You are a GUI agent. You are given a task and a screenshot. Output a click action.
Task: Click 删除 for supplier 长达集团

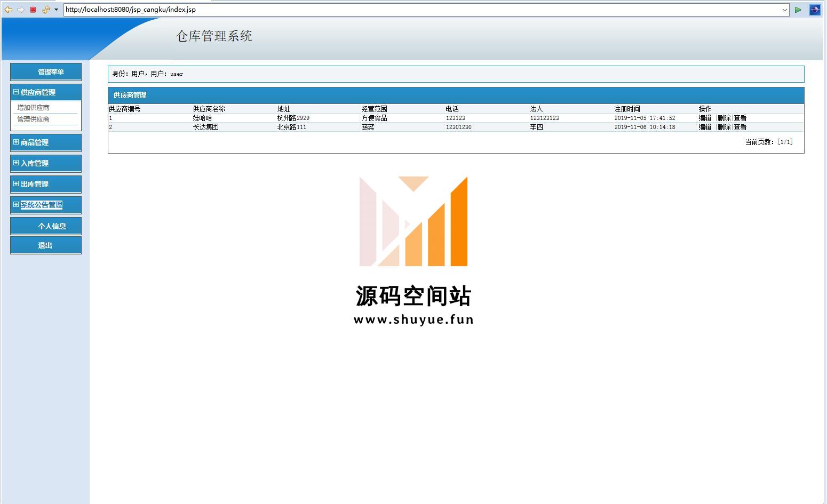point(724,127)
